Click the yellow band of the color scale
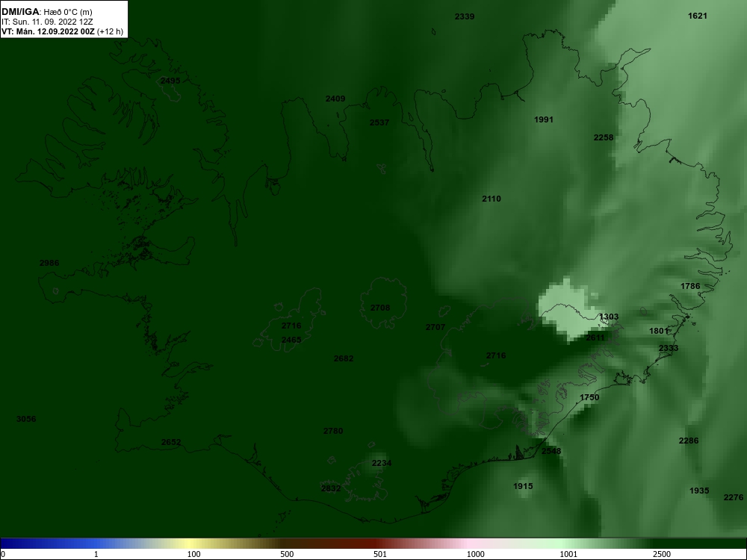This screenshot has width=747, height=560. pyautogui.click(x=190, y=544)
